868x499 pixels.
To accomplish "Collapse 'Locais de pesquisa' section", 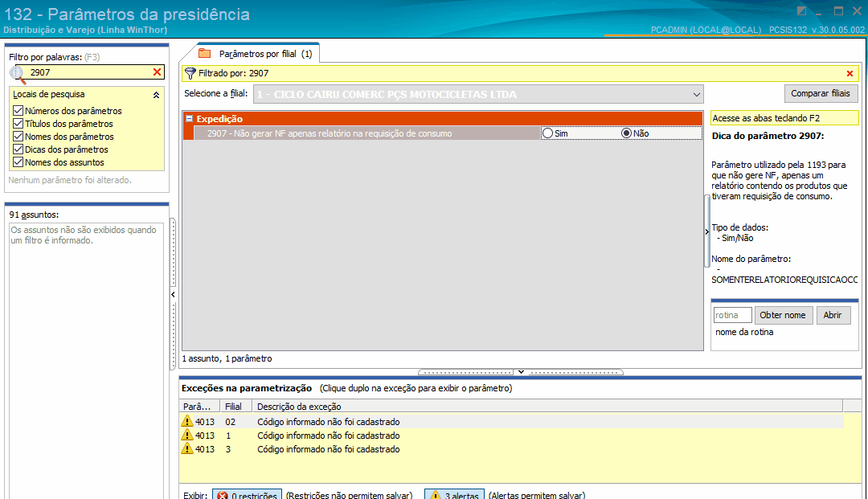I will tap(156, 95).
